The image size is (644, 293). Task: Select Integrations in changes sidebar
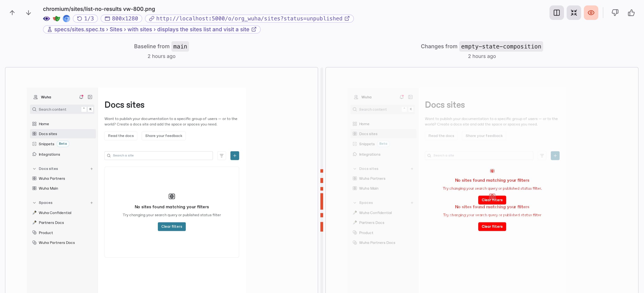383,154
